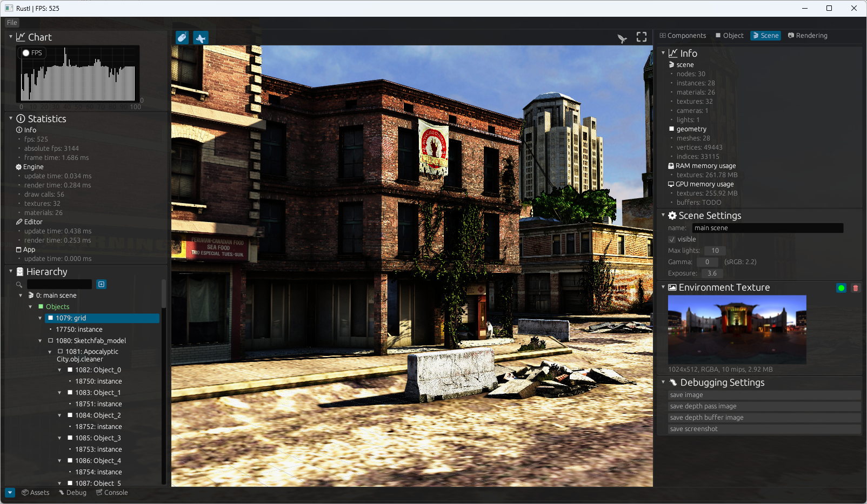The image size is (867, 504).
Task: Click the Chart panel graph icon
Action: 21,37
